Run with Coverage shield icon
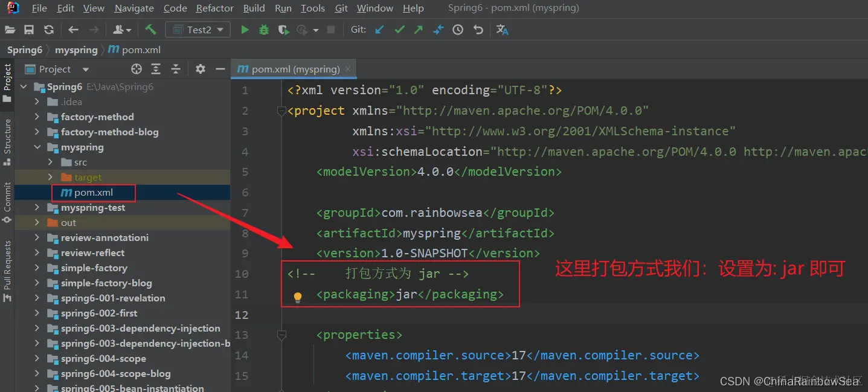Image resolution: width=868 pixels, height=392 pixels. 283,30
